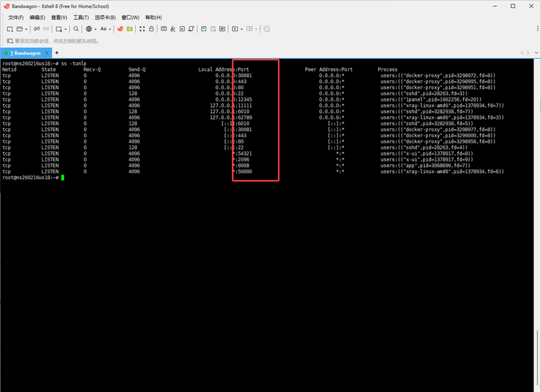Screen dimensions: 541x392
Task: Open the 工具(T) menu
Action: (80, 17)
